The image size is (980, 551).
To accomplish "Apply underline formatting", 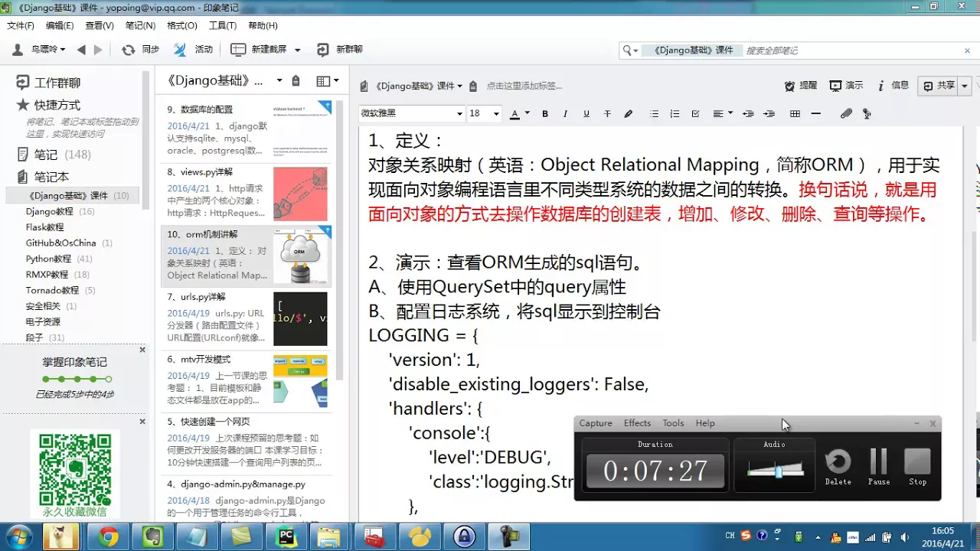I will (586, 114).
